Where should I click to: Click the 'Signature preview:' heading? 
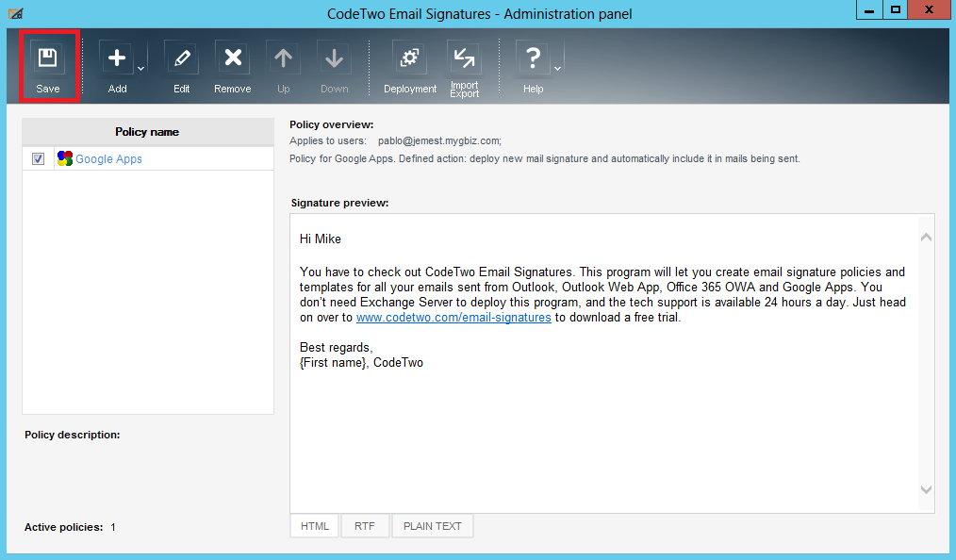point(339,203)
